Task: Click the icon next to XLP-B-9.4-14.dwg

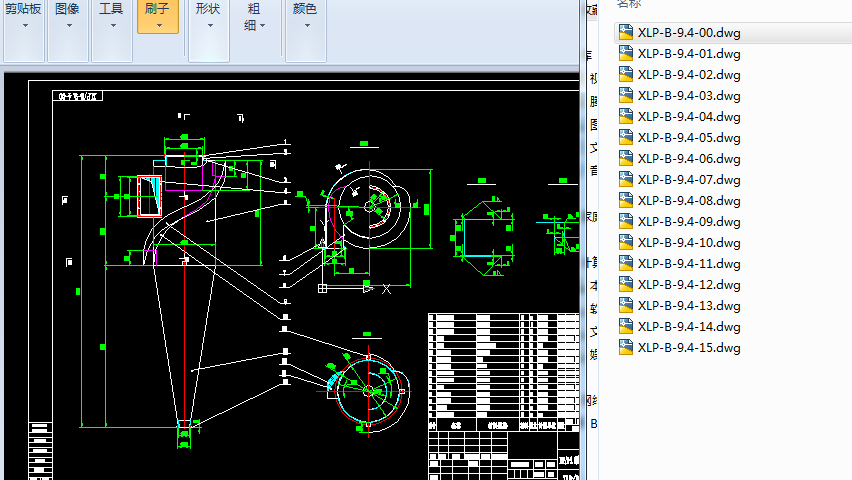Action: (x=626, y=327)
